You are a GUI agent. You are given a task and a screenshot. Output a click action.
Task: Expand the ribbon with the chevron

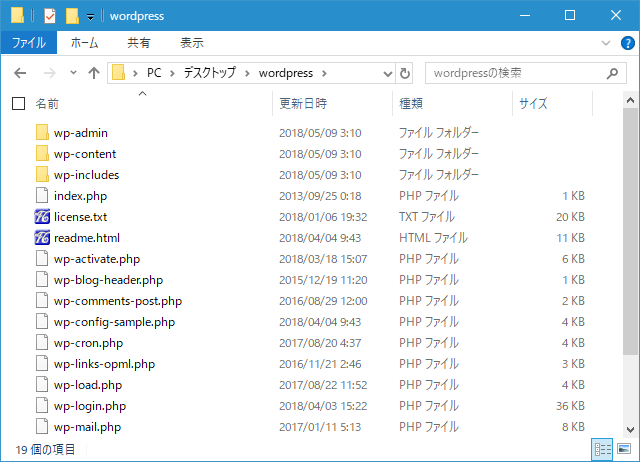pyautogui.click(x=606, y=43)
